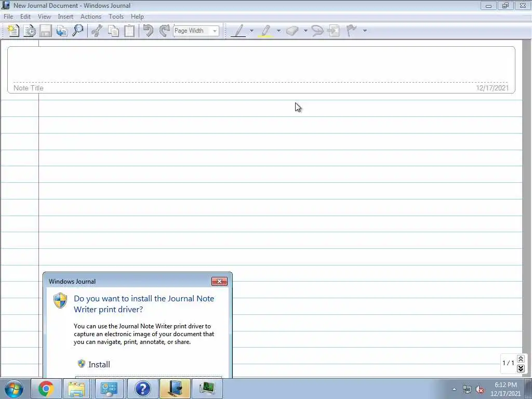The width and height of the screenshot is (532, 399).
Task: Open the View menu
Action: [x=45, y=16]
